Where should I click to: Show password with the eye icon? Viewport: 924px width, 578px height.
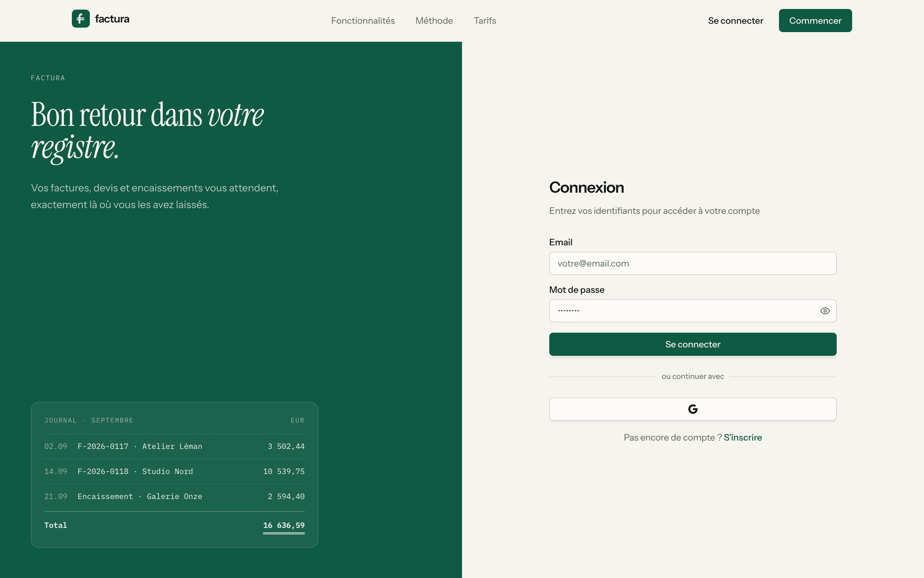pos(825,311)
